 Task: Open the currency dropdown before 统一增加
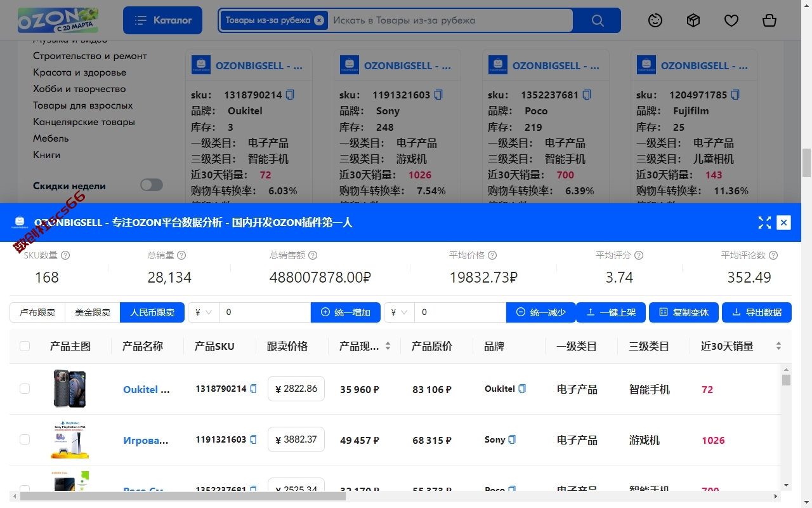click(x=204, y=312)
